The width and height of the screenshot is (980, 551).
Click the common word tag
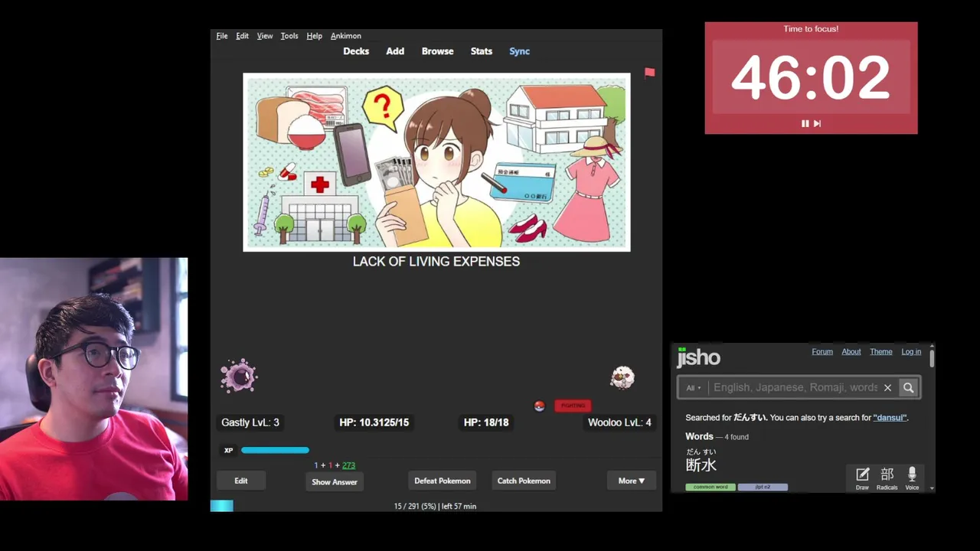click(710, 487)
